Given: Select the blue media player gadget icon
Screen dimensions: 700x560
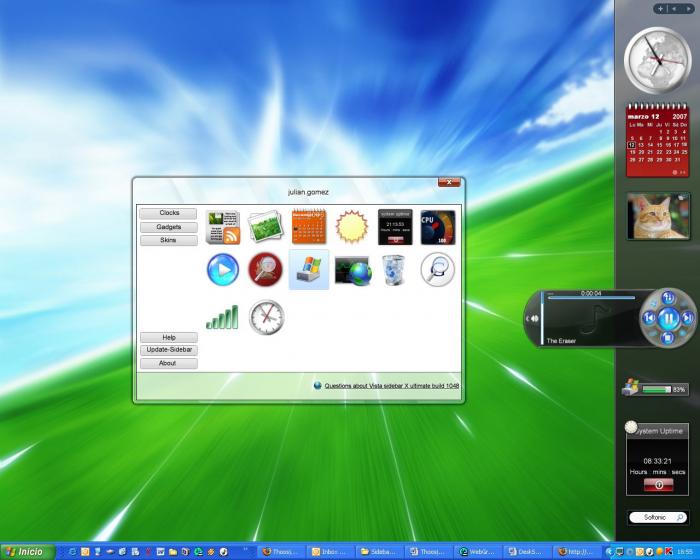Looking at the screenshot, I should pos(223,270).
